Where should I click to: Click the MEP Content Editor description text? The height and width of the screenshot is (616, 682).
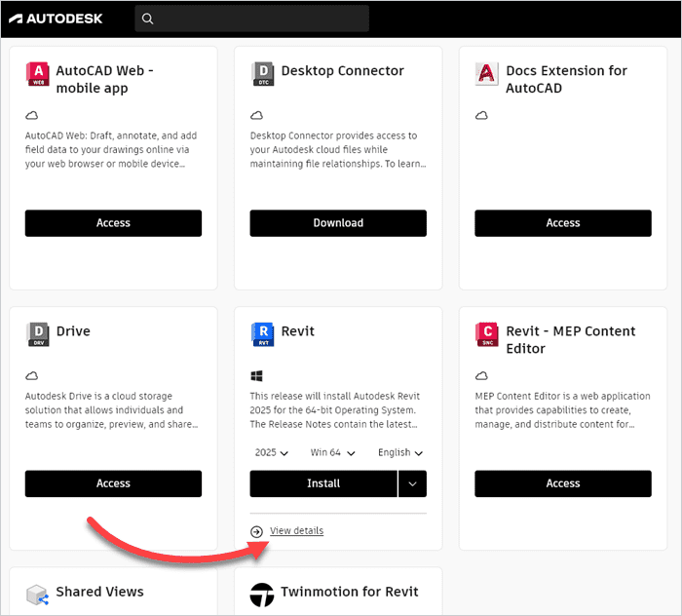tap(562, 410)
